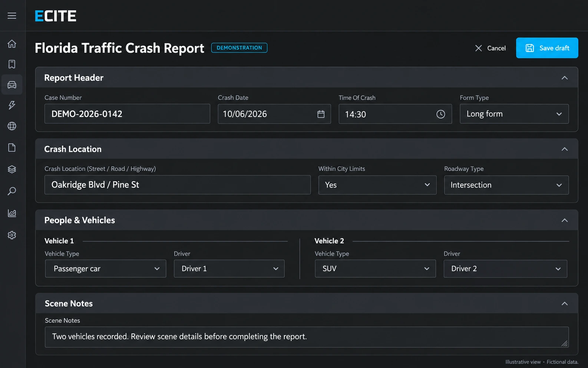Click the Case Number input field
Screen dimensions: 588x368
[127, 114]
